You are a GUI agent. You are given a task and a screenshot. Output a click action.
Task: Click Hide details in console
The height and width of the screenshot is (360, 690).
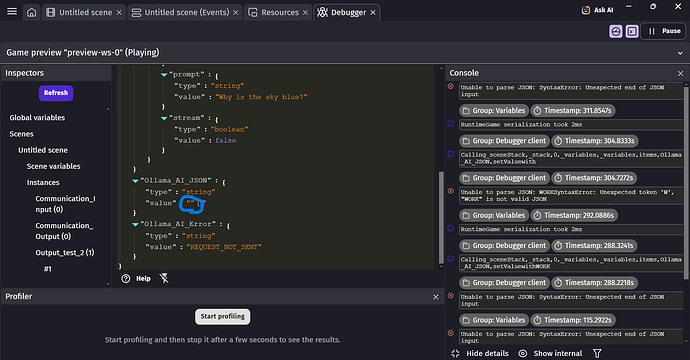click(480, 353)
